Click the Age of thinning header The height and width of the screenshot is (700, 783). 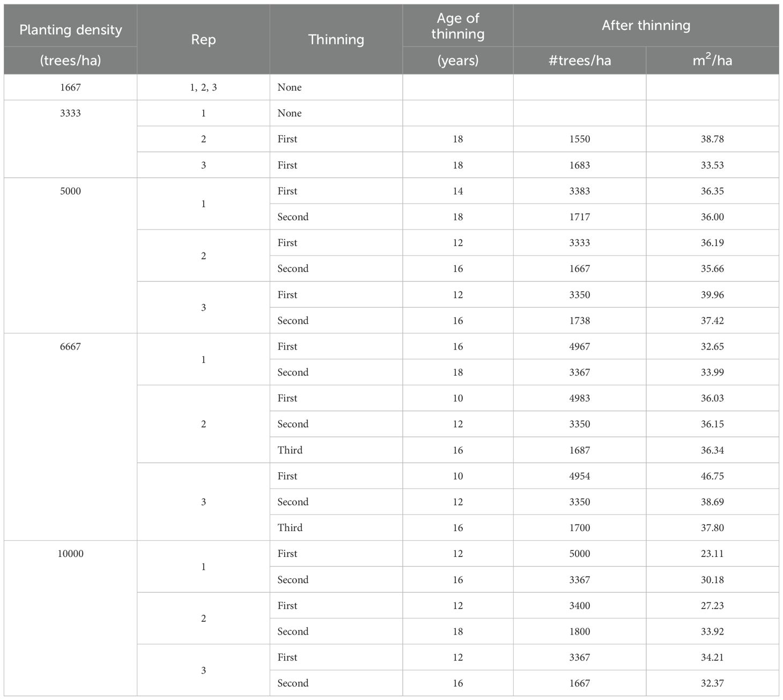457,26
